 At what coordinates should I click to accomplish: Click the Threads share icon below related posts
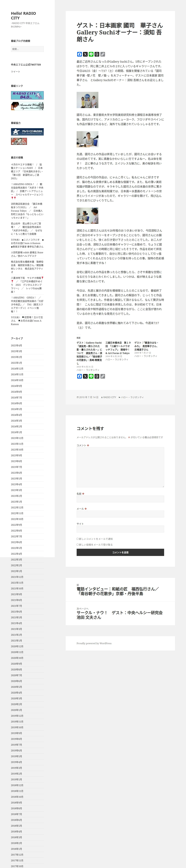coord(97,376)
